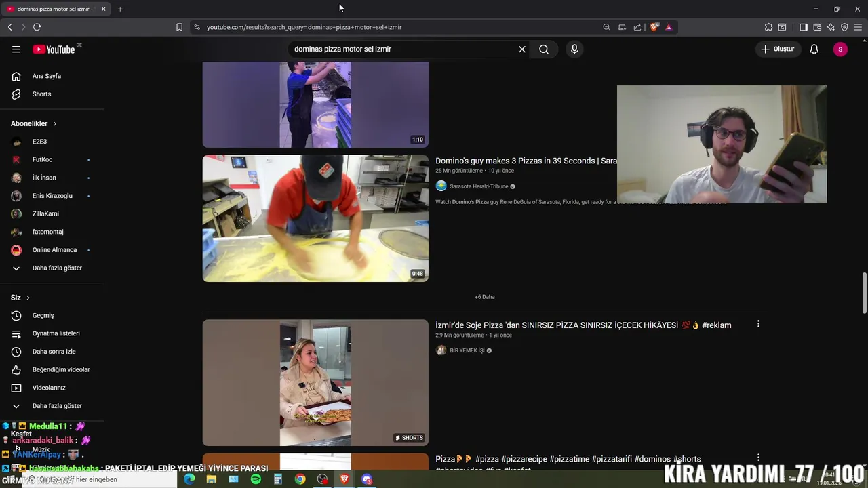Close the YouTube browser tab
The width and height of the screenshot is (868, 488).
[103, 9]
